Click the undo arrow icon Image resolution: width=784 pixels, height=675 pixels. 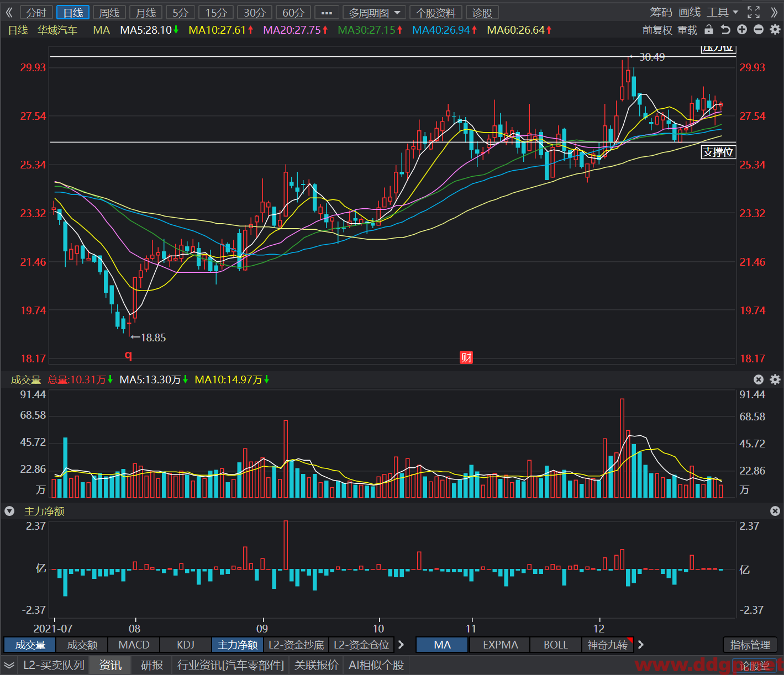pyautogui.click(x=725, y=30)
